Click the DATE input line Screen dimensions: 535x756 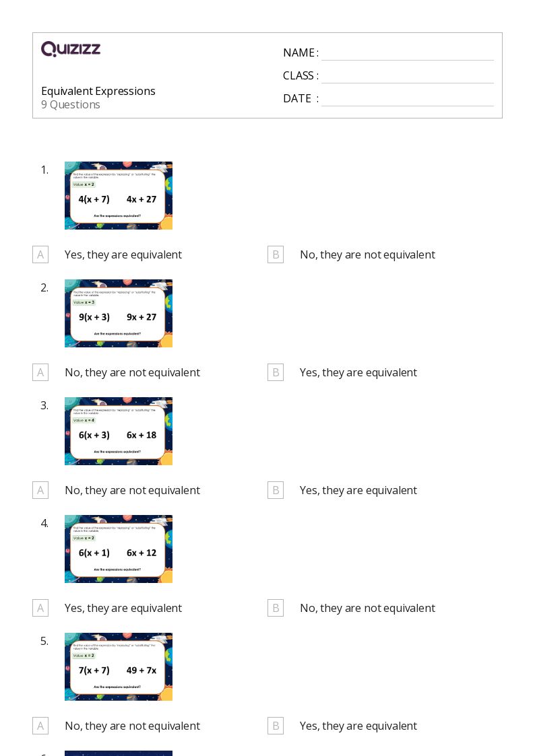pyautogui.click(x=407, y=100)
